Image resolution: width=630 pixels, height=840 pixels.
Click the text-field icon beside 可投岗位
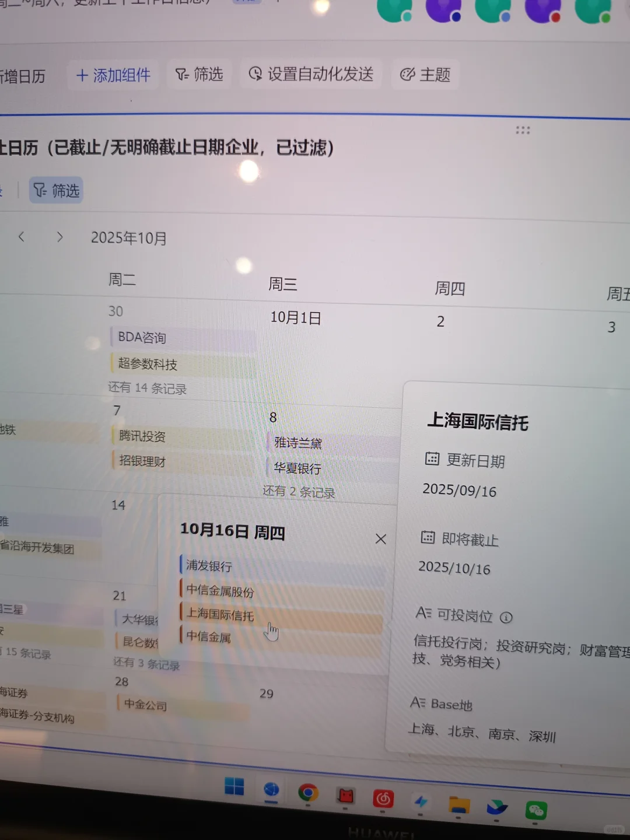pos(423,612)
